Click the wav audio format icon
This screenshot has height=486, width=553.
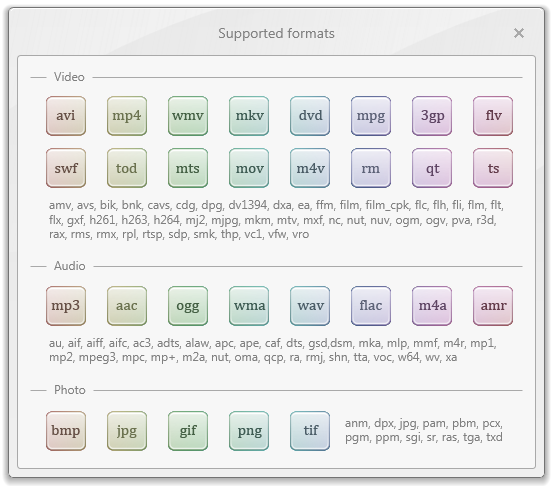[310, 306]
